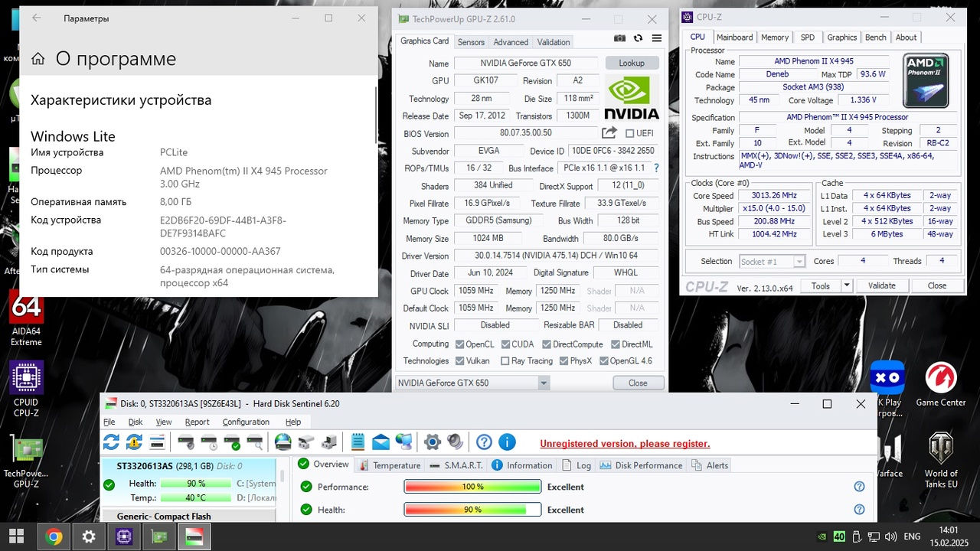Click the disk-with-green-check icon in Hard Disk Sentinel
The height and width of the screenshot is (551, 980).
[x=232, y=442]
